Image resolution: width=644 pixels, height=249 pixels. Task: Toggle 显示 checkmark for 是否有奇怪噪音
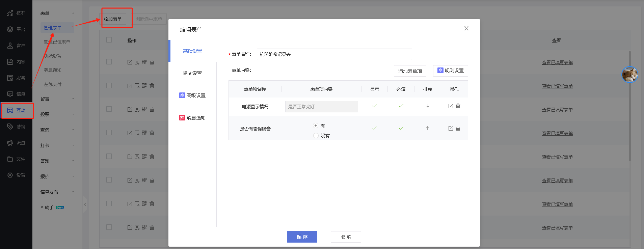(x=374, y=128)
